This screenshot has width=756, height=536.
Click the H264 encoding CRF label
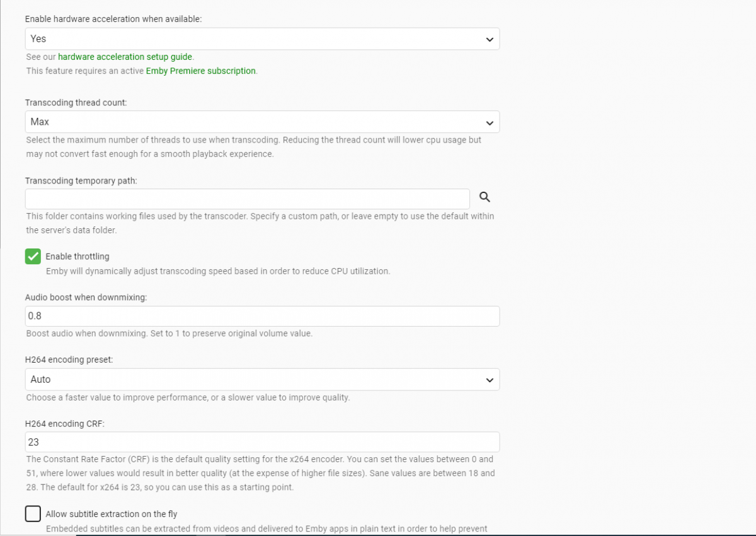click(64, 424)
